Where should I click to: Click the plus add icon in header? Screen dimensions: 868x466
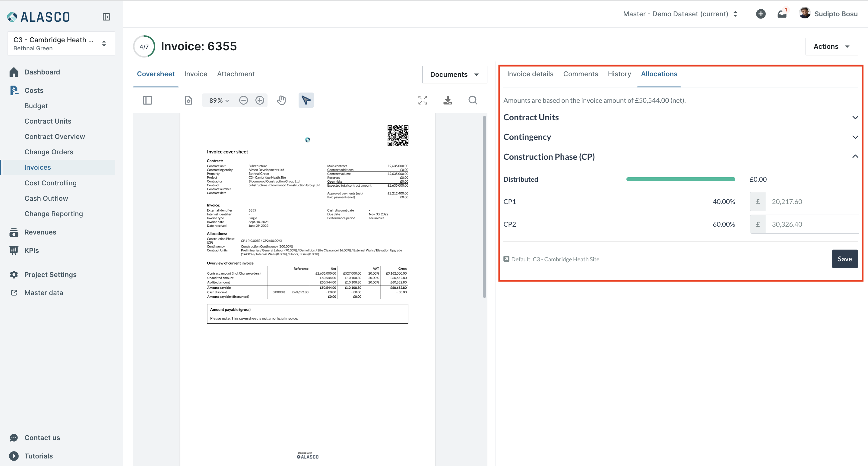761,14
